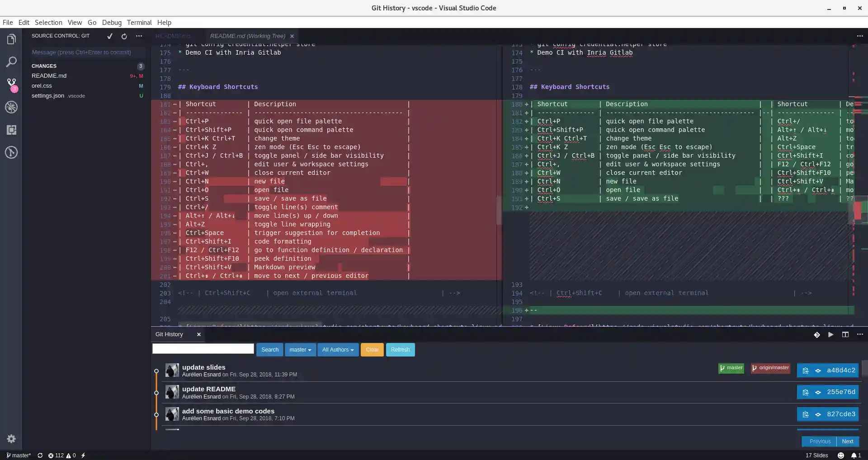Open the Extensions view in activity bar
Viewport: 868px width, 460px height.
[x=11, y=130]
